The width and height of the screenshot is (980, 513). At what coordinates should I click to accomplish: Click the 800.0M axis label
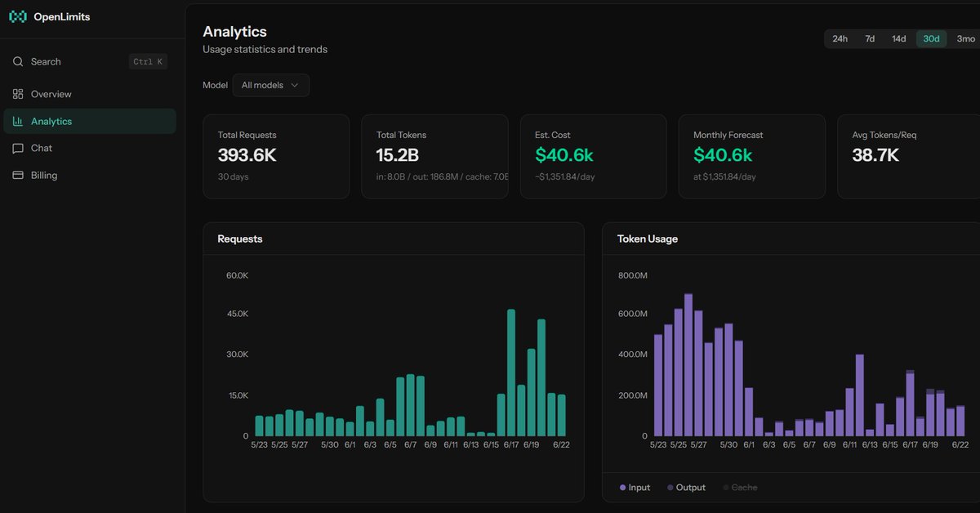coord(633,275)
